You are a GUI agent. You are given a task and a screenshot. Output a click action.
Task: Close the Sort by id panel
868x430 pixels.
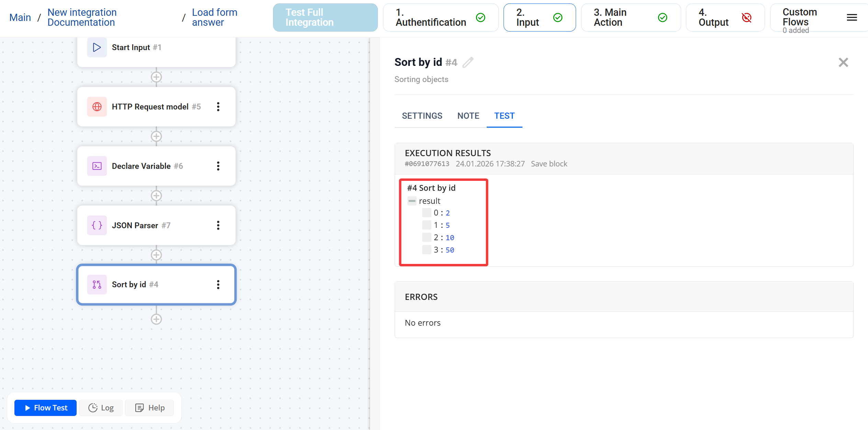tap(843, 62)
